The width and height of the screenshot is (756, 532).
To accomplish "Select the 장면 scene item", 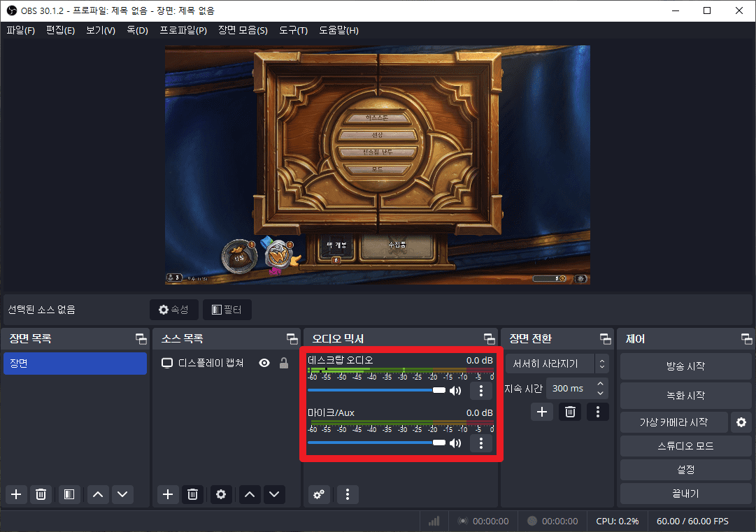I will pos(76,364).
